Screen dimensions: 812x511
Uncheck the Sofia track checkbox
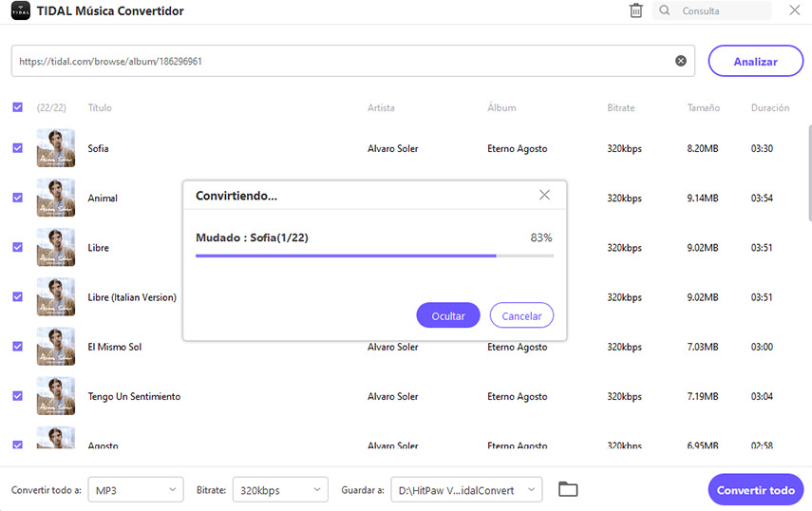coord(18,148)
